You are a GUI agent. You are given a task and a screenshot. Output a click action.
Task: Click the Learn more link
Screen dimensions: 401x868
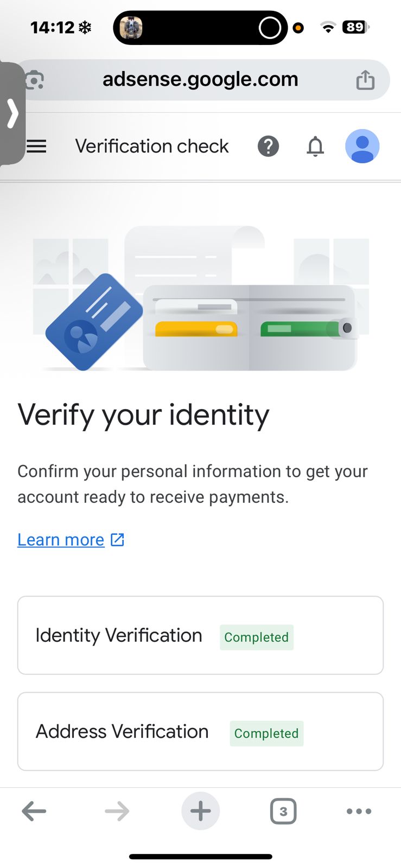tap(61, 540)
